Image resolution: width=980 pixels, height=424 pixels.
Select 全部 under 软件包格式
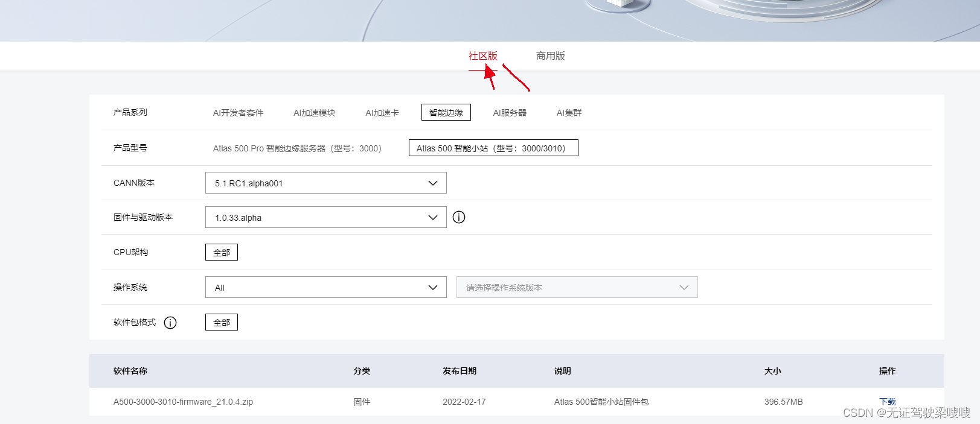[222, 322]
